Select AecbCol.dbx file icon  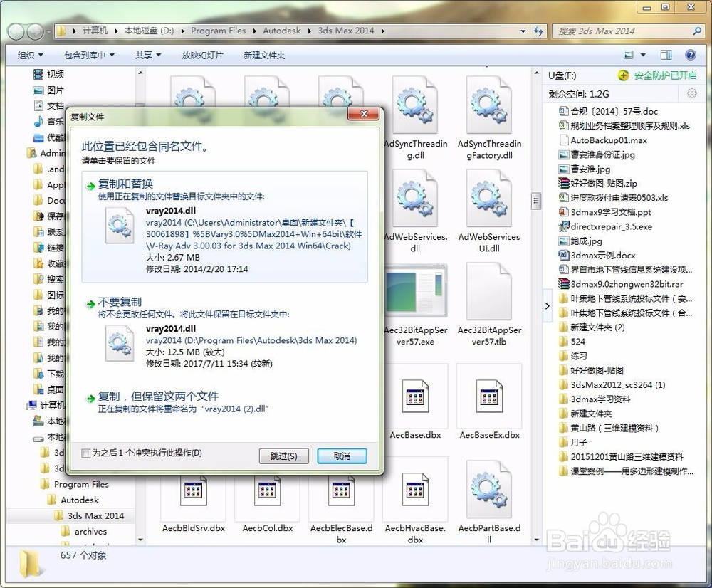pyautogui.click(x=267, y=490)
